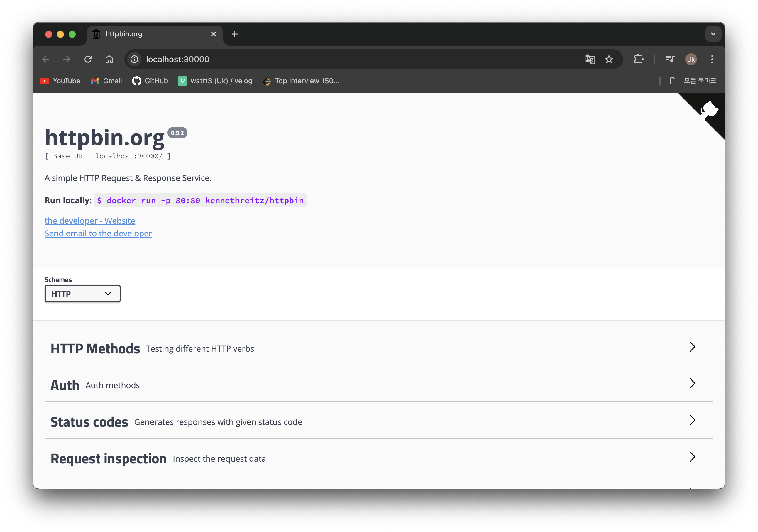The height and width of the screenshot is (532, 758).
Task: Click Send email to the developer
Action: pyautogui.click(x=98, y=234)
